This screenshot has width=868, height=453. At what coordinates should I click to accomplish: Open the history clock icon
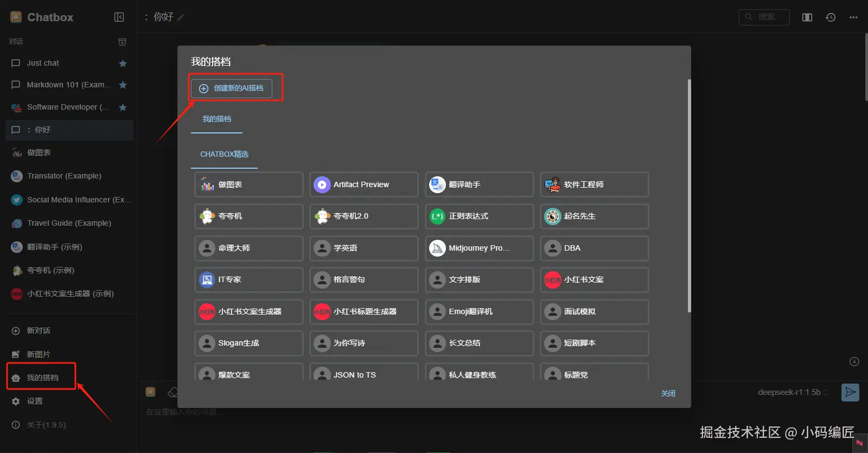coord(831,17)
